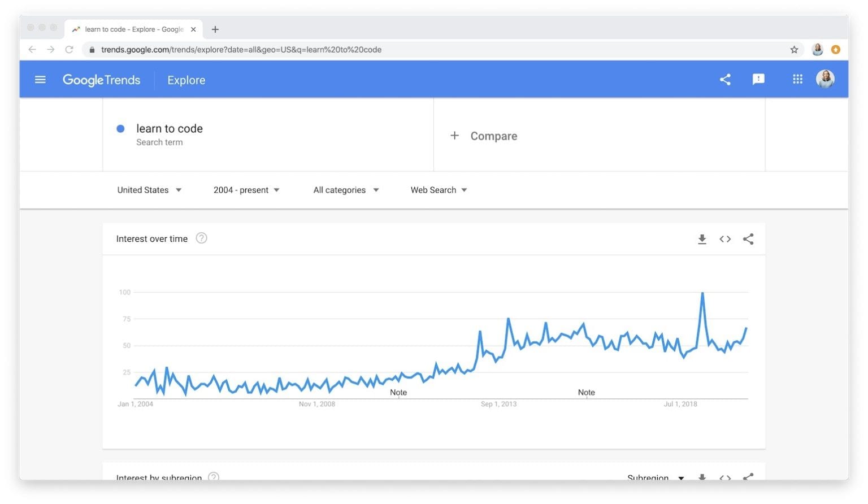Click the blue dot beside learn to code
This screenshot has width=868, height=504.
120,129
